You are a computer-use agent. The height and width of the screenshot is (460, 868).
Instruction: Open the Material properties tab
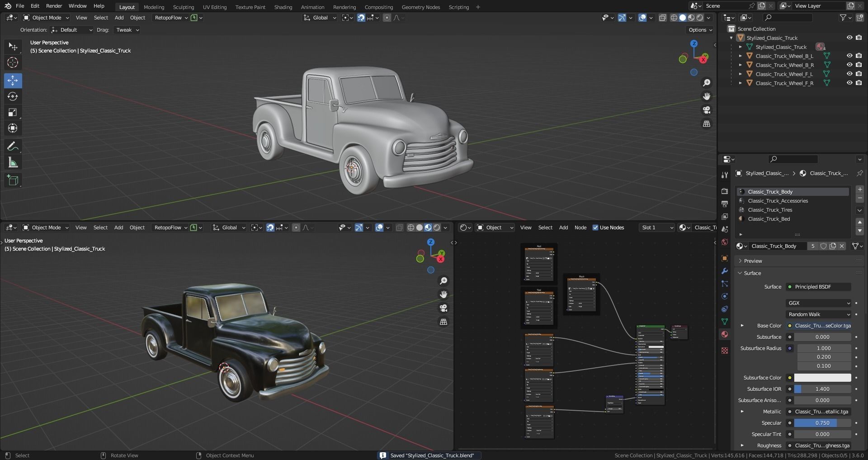[725, 334]
